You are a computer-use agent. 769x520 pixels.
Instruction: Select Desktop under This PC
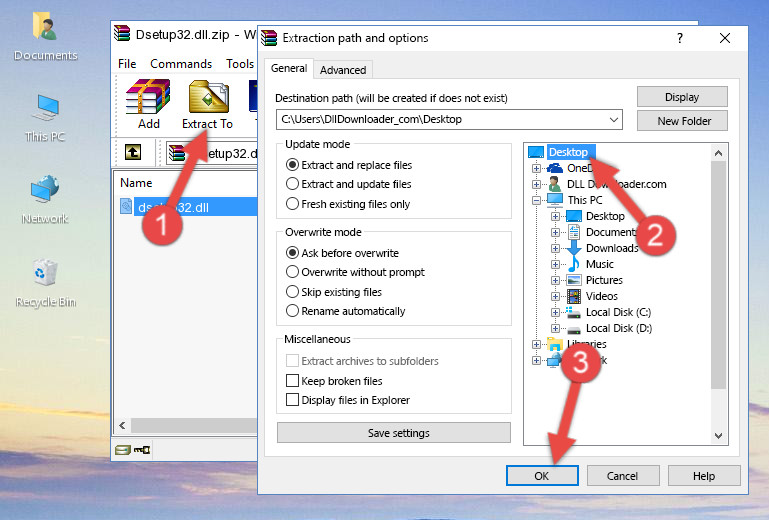(x=605, y=216)
